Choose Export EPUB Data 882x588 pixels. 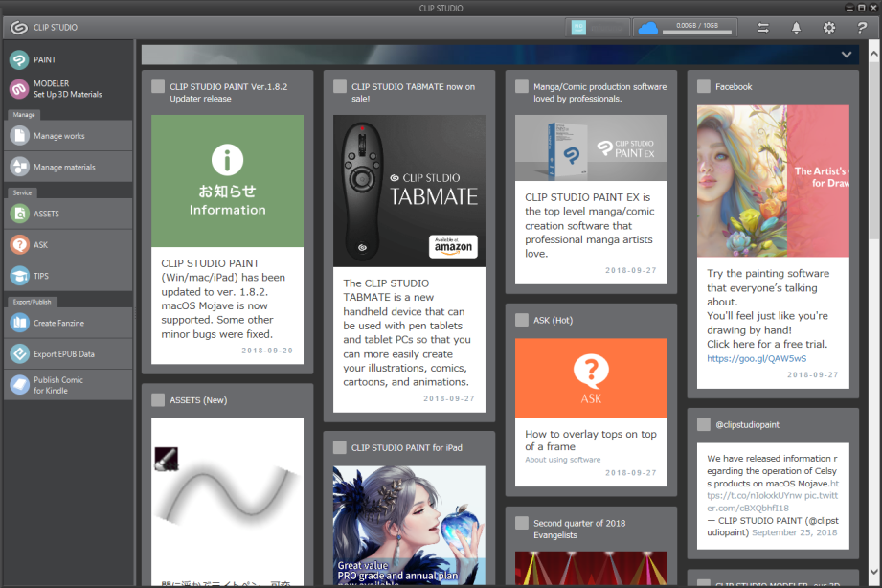68,354
